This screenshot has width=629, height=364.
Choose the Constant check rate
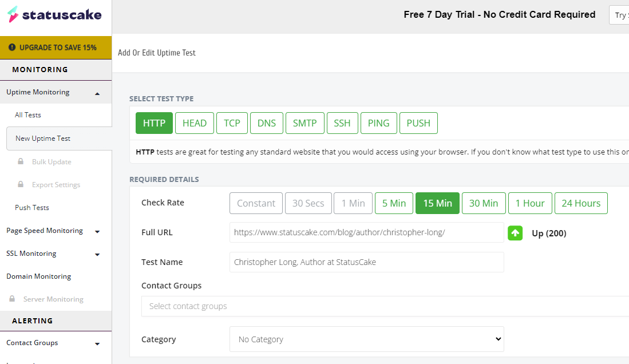click(x=256, y=203)
